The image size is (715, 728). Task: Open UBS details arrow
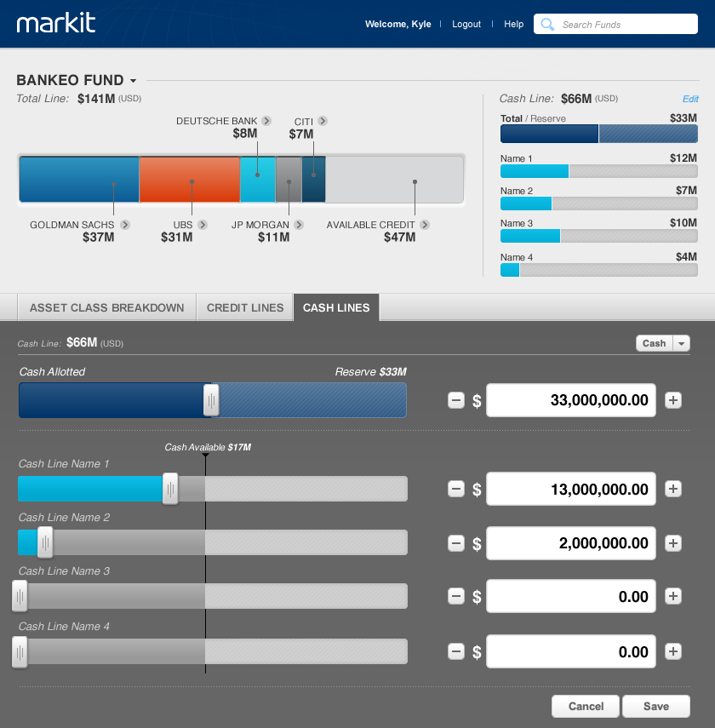[203, 225]
